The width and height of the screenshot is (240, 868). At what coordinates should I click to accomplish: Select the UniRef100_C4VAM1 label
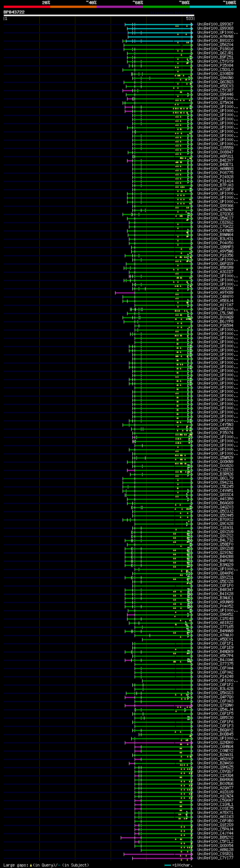coord(215,490)
